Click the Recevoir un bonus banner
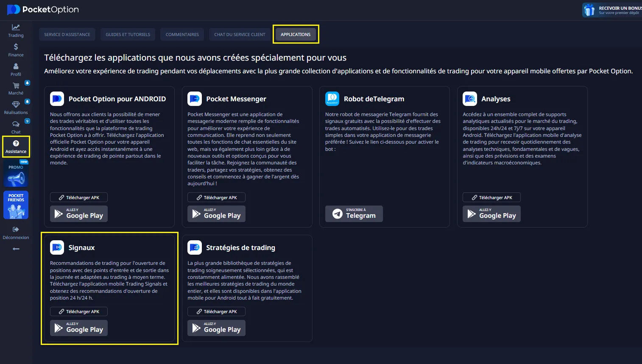642x364 pixels. (x=612, y=10)
